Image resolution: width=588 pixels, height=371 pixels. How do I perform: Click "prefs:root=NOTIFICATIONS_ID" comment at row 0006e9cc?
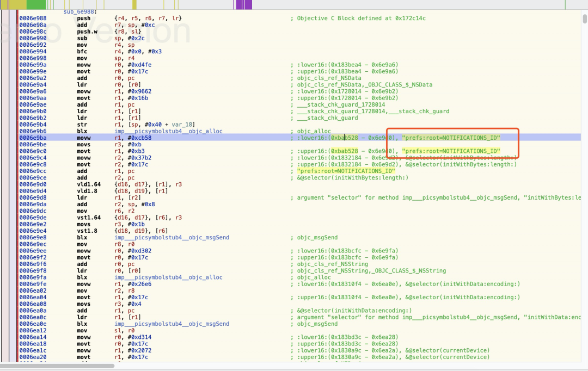coord(346,171)
